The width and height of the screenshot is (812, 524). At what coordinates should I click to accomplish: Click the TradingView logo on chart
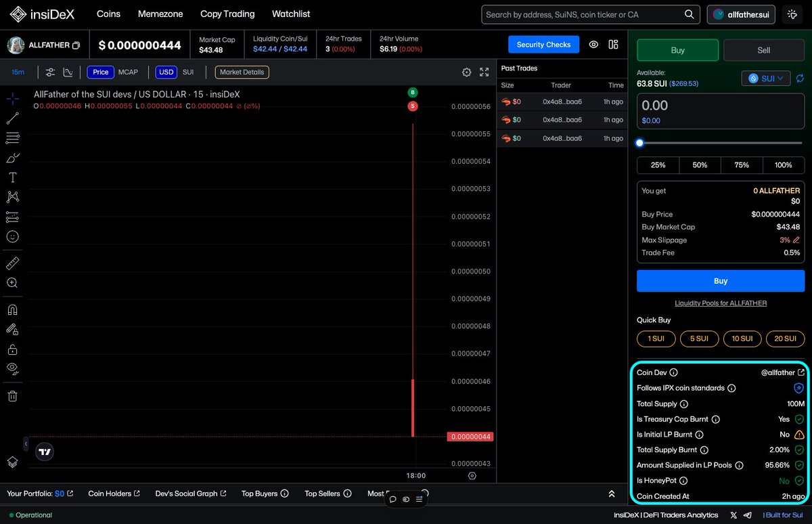45,452
